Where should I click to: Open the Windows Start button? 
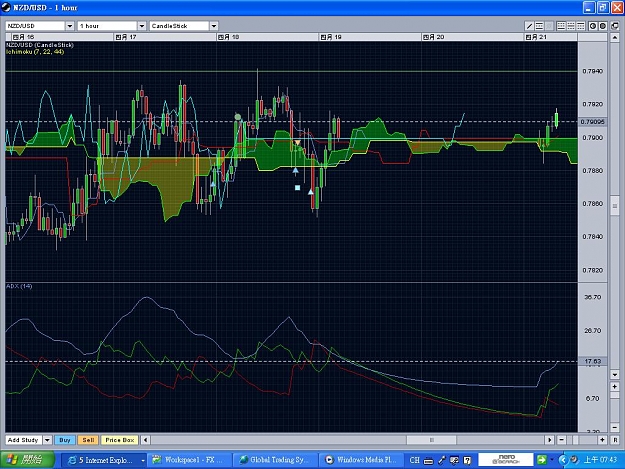click(27, 460)
